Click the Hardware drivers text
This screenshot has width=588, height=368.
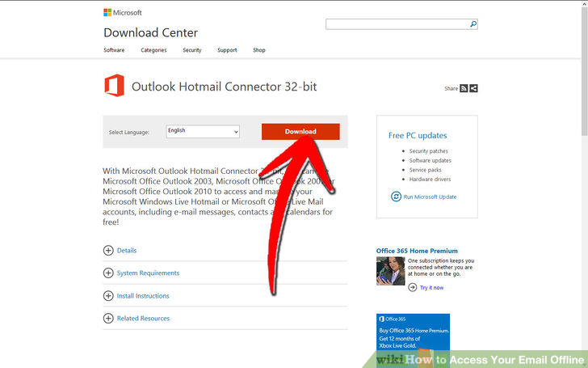click(x=430, y=179)
